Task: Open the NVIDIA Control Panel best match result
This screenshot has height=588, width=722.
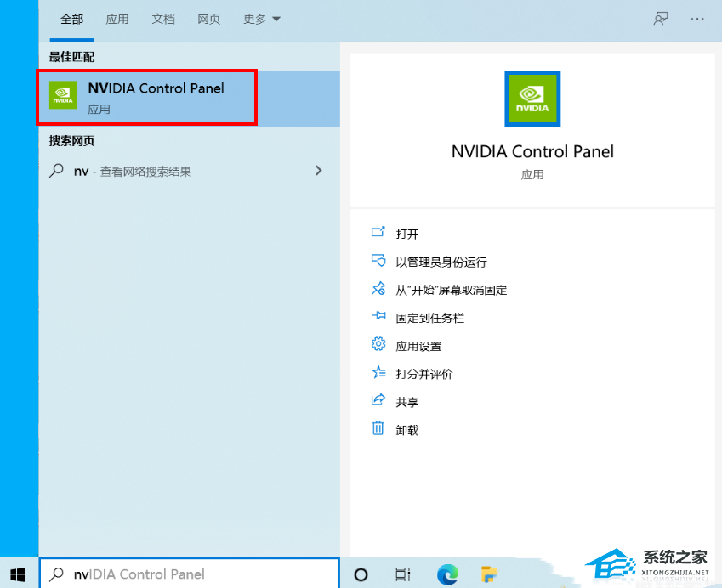Action: click(x=189, y=98)
